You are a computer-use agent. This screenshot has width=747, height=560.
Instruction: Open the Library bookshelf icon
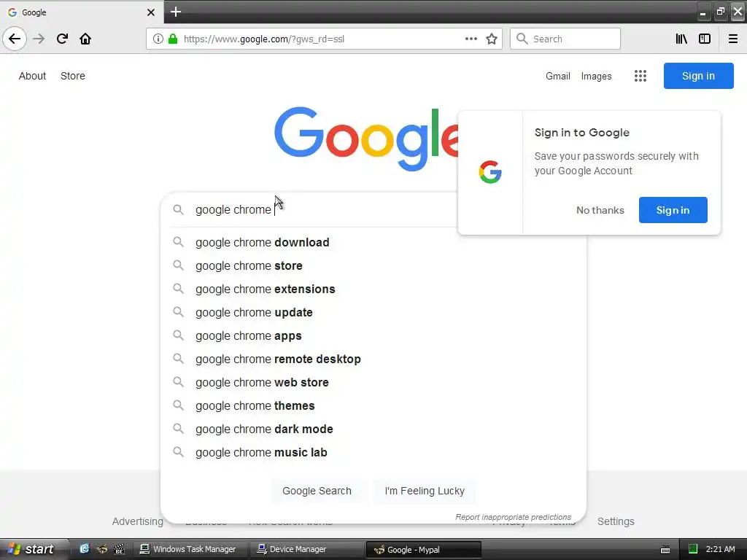pos(681,39)
